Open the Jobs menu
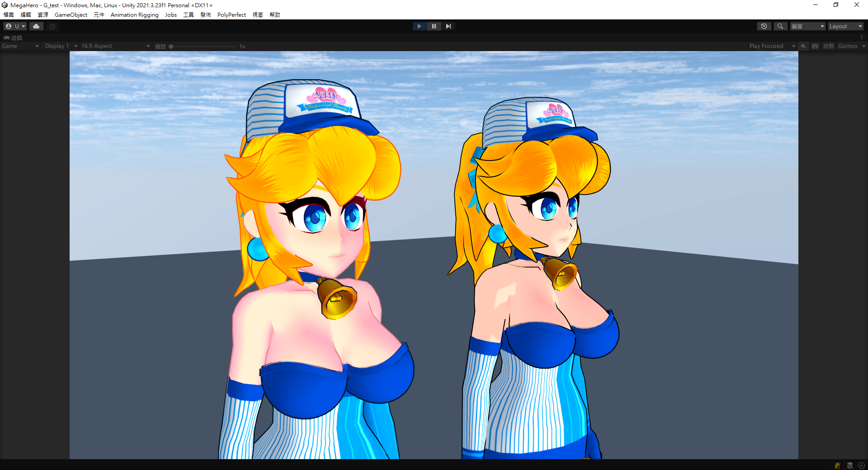Image resolution: width=868 pixels, height=470 pixels. click(171, 15)
